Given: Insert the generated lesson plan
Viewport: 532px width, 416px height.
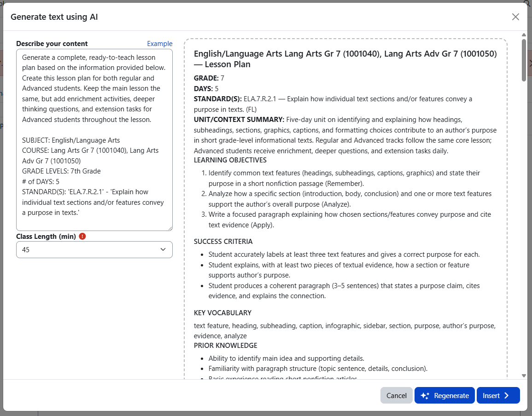Looking at the screenshot, I should coord(498,396).
